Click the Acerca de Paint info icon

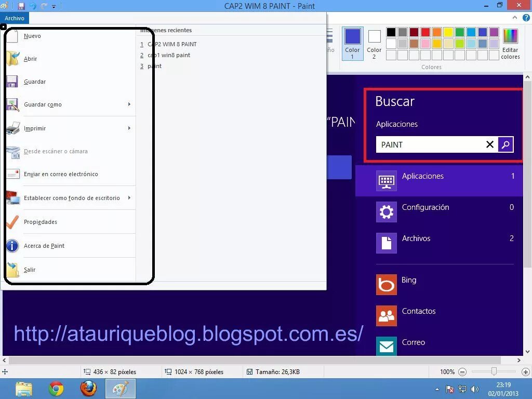coord(12,246)
